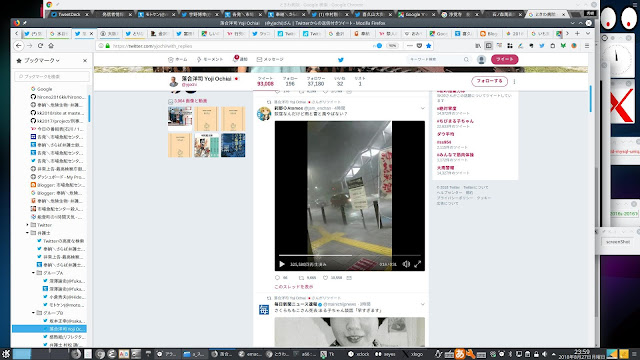Bookmark this page with the blue star

tap(429, 46)
